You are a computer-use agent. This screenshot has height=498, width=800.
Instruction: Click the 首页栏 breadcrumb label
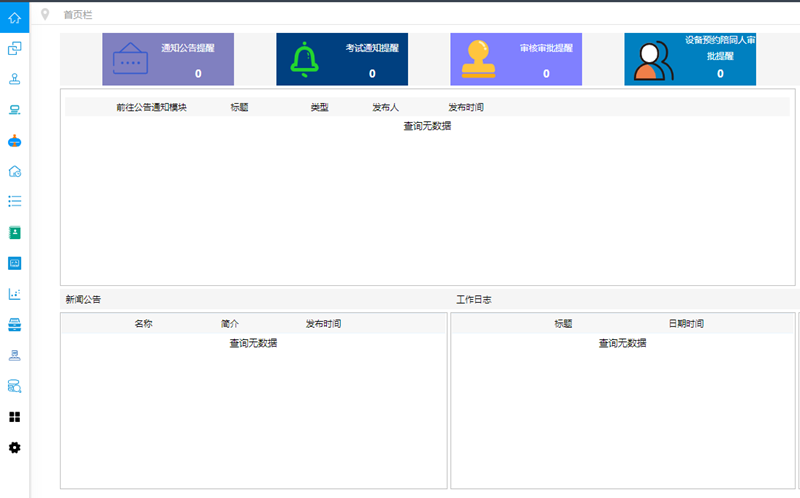tap(75, 15)
